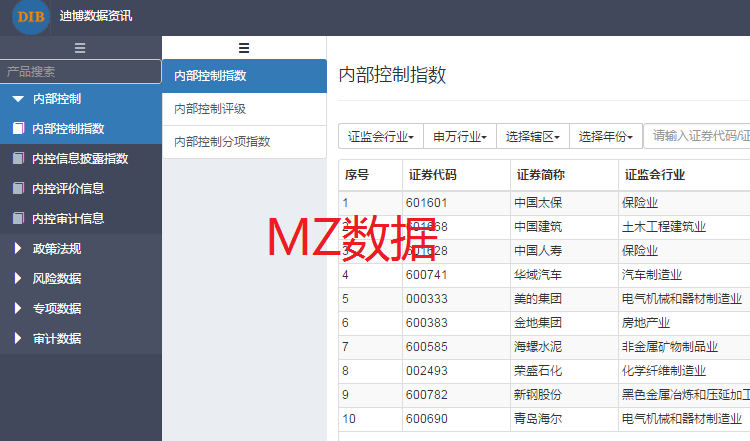This screenshot has width=750, height=441.
Task: Open 内控信息披露指数 in the sidebar
Action: pos(81,159)
